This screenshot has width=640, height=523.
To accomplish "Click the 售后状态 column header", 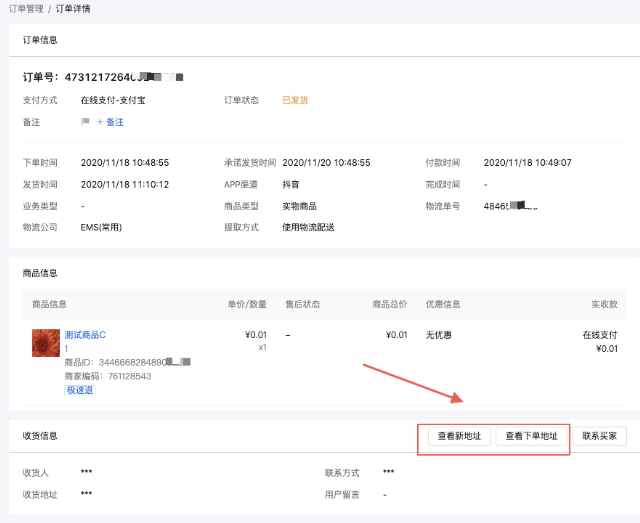I will coord(303,304).
